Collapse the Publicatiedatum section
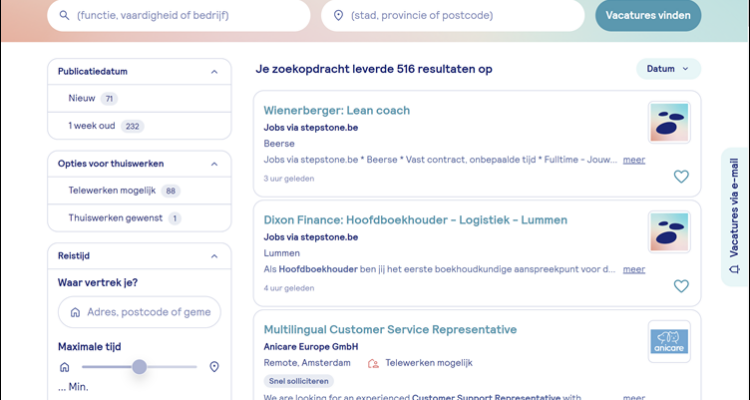750x400 pixels. coord(214,72)
